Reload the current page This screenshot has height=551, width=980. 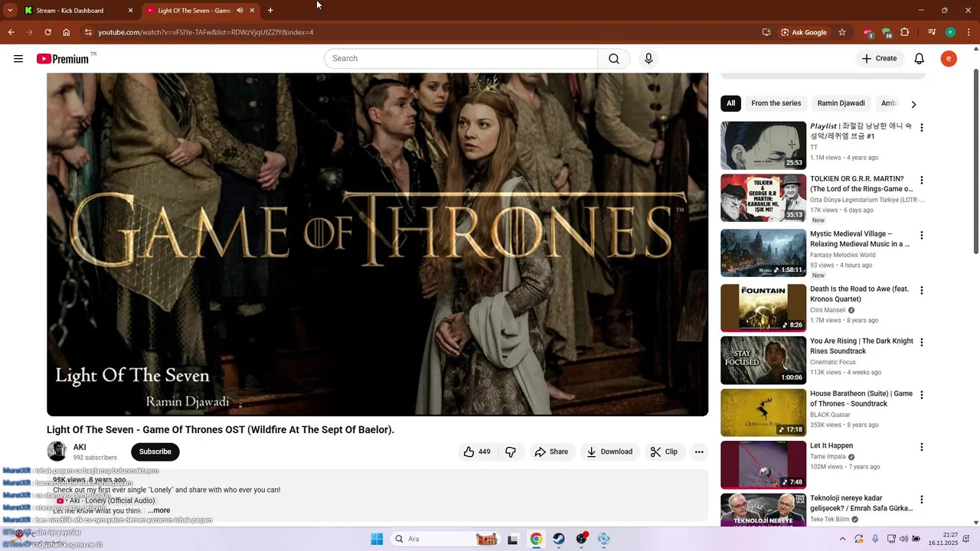[x=47, y=32]
